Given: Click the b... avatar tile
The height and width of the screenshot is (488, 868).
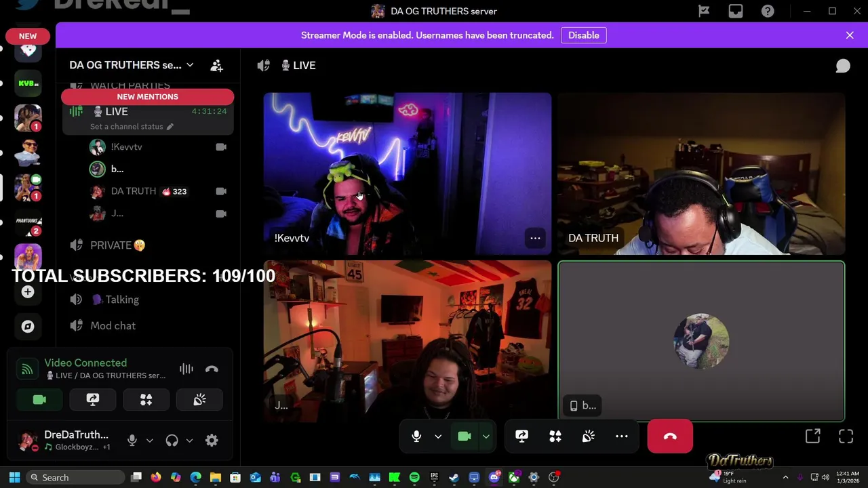Looking at the screenshot, I should point(701,342).
